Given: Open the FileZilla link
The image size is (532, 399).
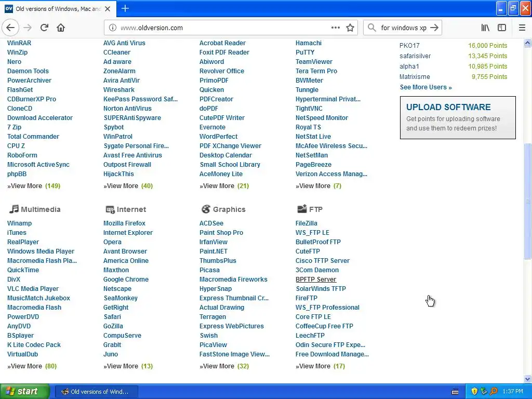Looking at the screenshot, I should click(x=307, y=223).
